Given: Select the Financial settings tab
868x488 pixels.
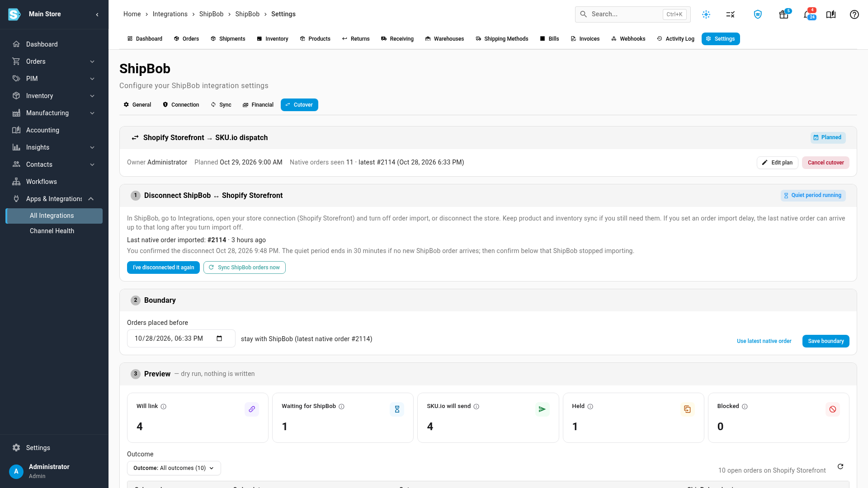Looking at the screenshot, I should [x=258, y=105].
